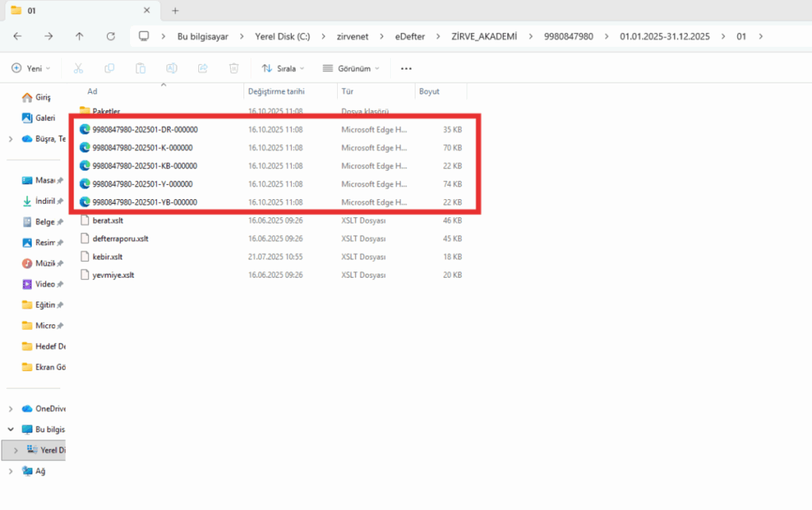
Task: Click chevron after 01 in address bar
Action: (760, 36)
